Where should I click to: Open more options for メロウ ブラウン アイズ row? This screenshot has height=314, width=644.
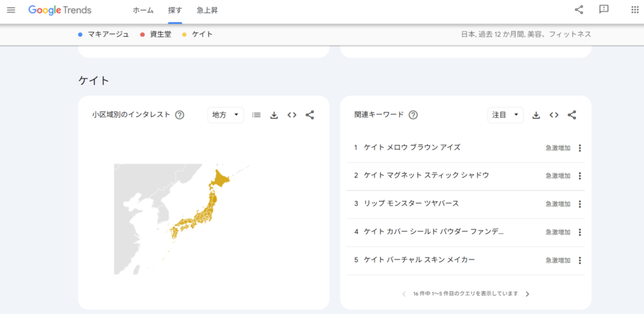[580, 148]
